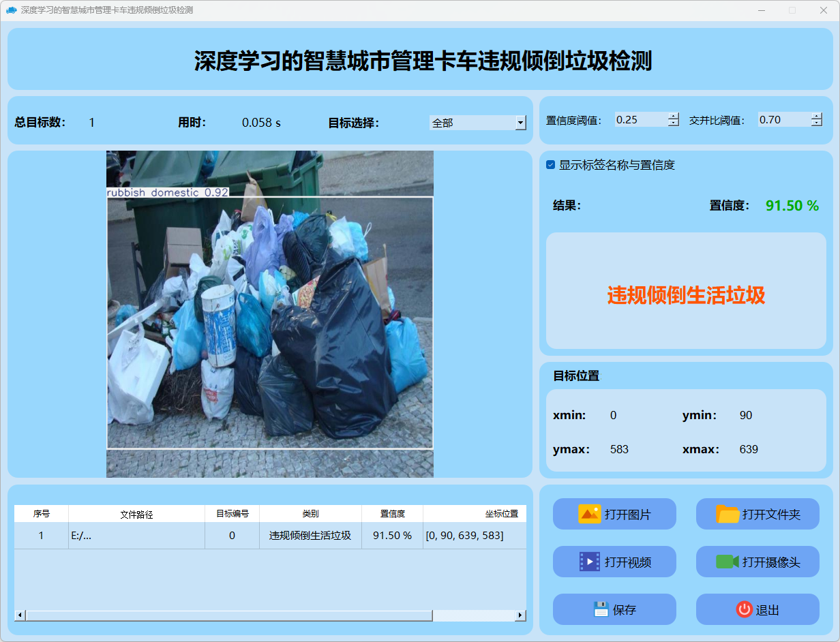Click the table's horizontal scrollbar right arrow
Viewport: 840px width, 642px height.
520,615
